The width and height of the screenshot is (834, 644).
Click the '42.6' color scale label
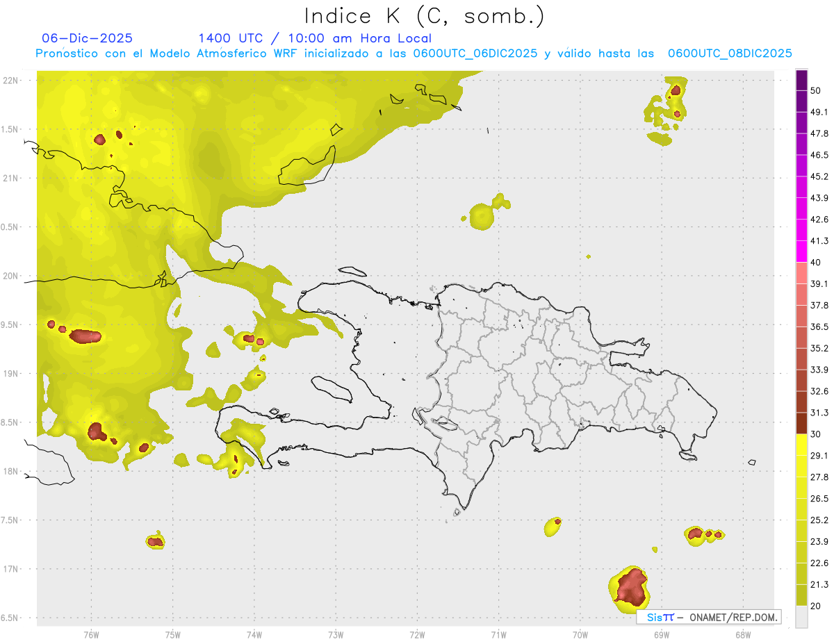(x=819, y=220)
